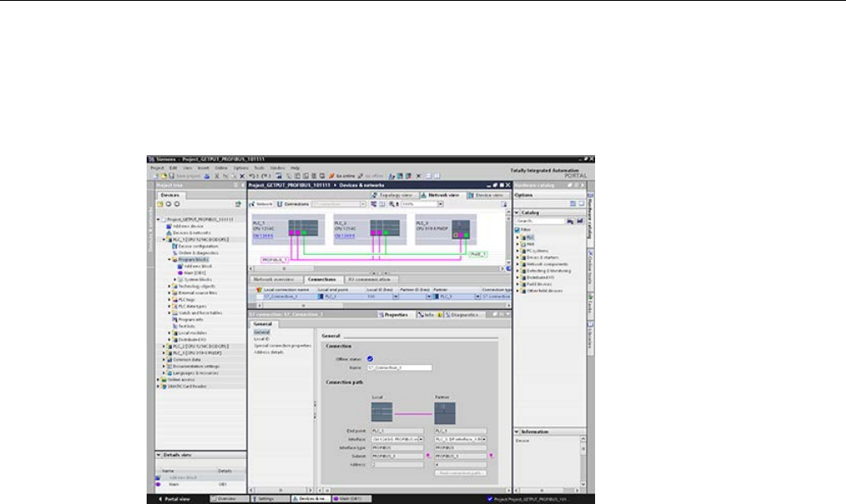Switch to Topology view tab
This screenshot has width=846, height=504.
[x=393, y=195]
